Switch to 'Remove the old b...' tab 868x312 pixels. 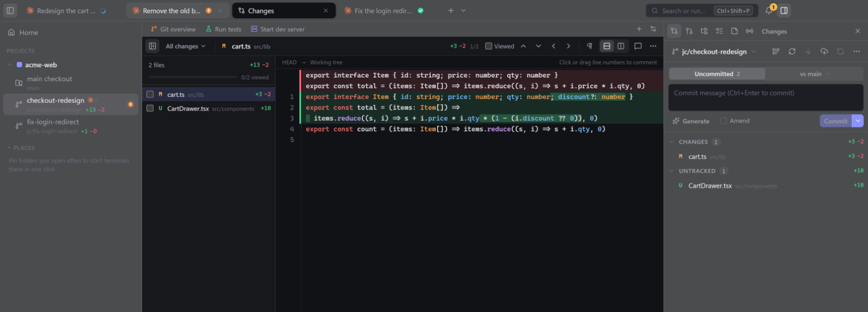click(x=177, y=10)
